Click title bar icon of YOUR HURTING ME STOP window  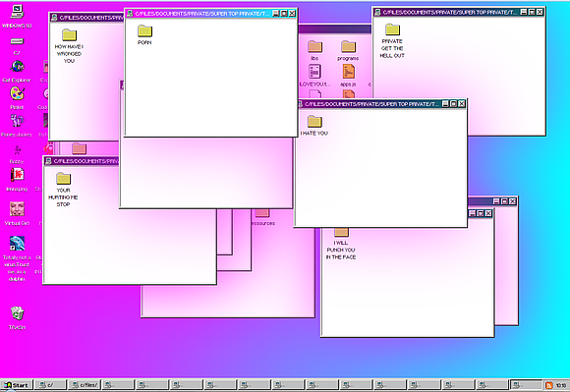48,161
